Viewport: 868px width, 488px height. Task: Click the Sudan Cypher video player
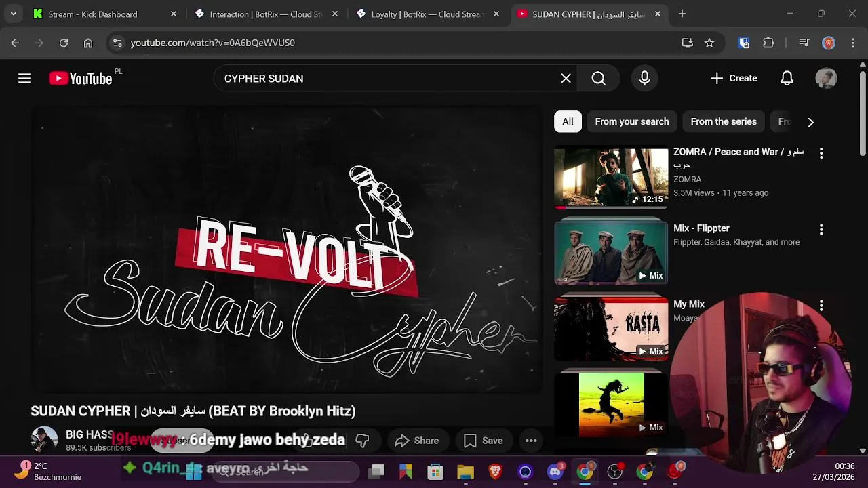click(x=286, y=251)
